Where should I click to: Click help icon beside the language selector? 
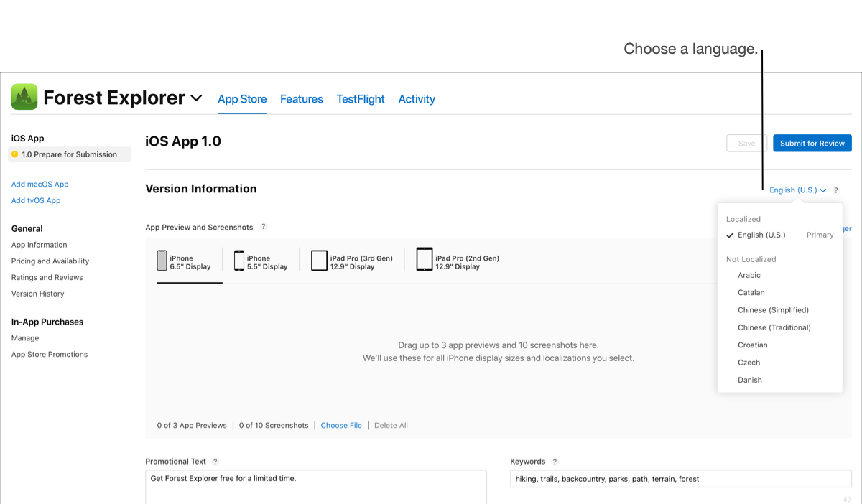tap(836, 190)
